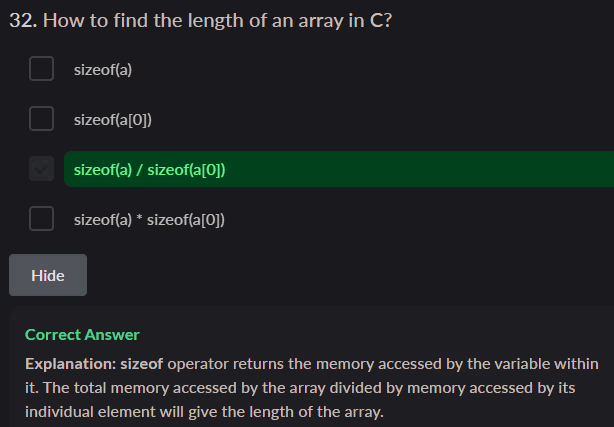Click 'length of the array' at explanation end
Image resolution: width=614 pixels, height=427 pixels.
320,411
